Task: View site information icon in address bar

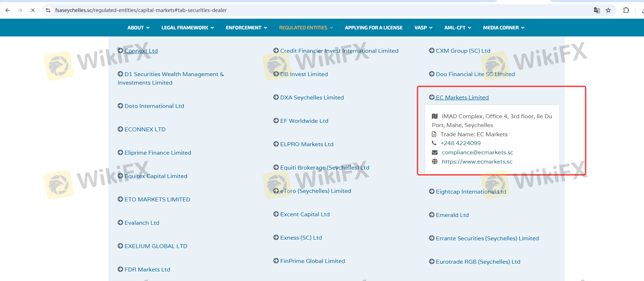Action: [48, 10]
